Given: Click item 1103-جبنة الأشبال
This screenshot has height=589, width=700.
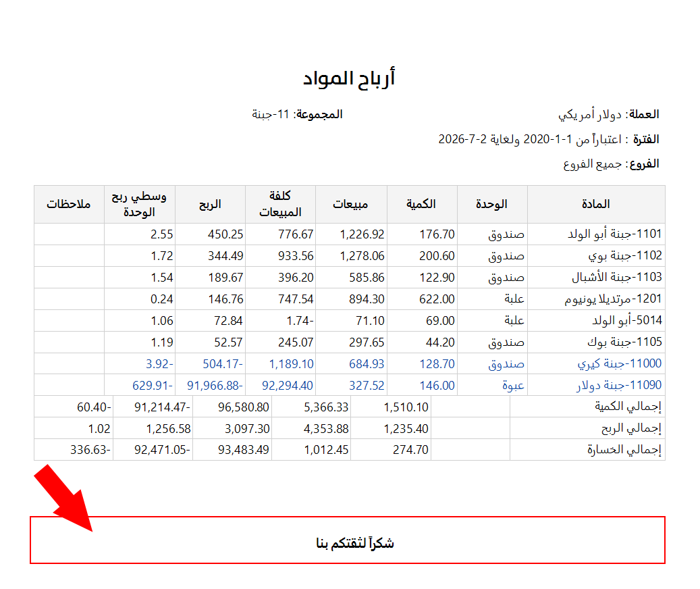Looking at the screenshot, I should [617, 278].
